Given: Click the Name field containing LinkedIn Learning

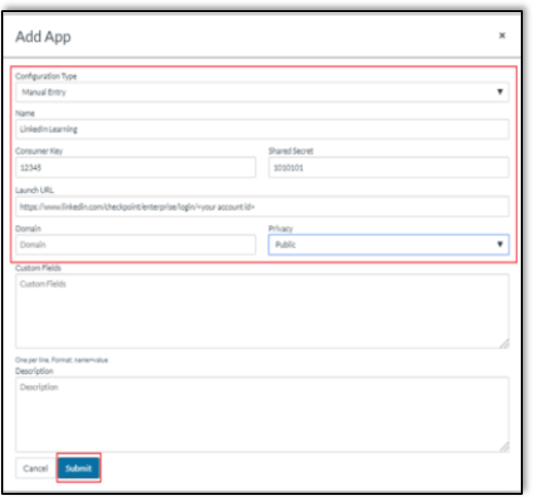Looking at the screenshot, I should coord(262,129).
